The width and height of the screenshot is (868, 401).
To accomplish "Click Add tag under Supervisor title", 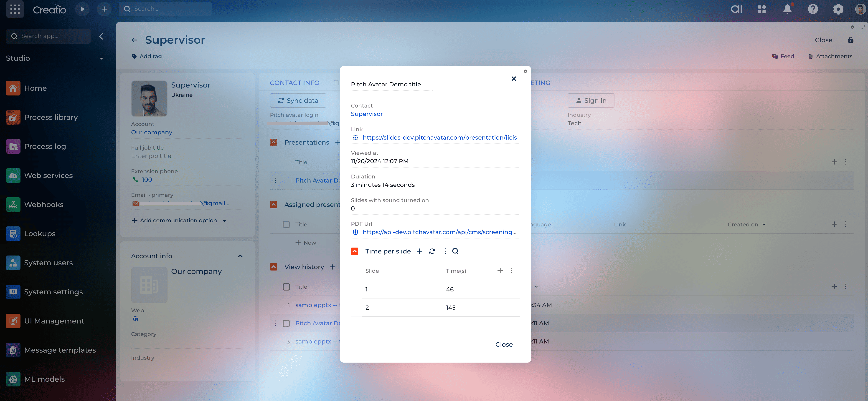I will [147, 56].
